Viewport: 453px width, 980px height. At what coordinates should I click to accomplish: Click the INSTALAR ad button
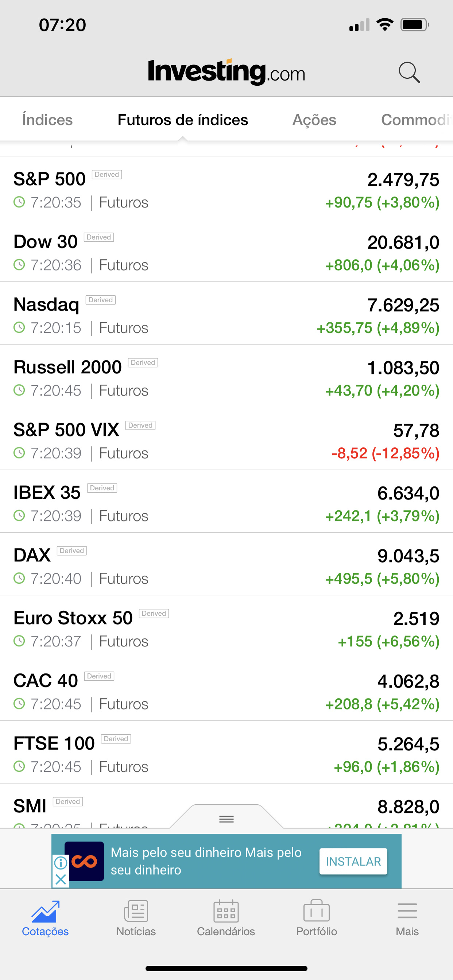pos(353,861)
